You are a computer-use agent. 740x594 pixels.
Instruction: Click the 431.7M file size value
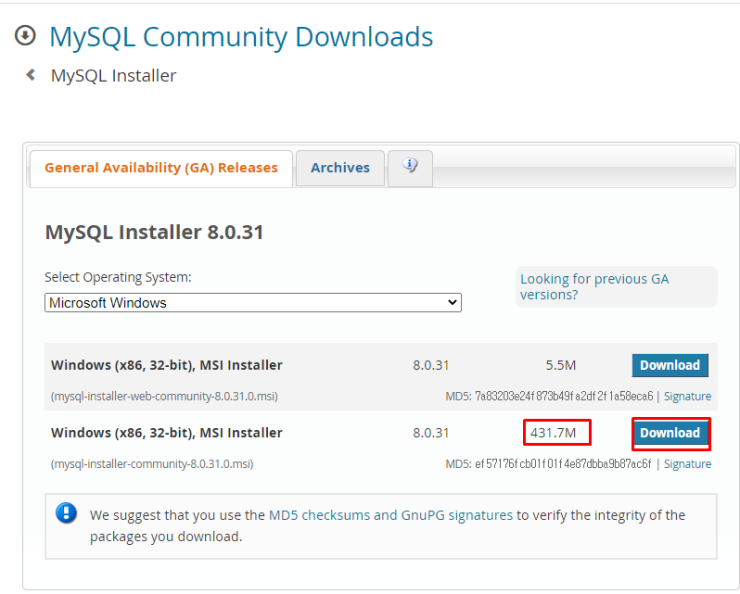pyautogui.click(x=553, y=433)
